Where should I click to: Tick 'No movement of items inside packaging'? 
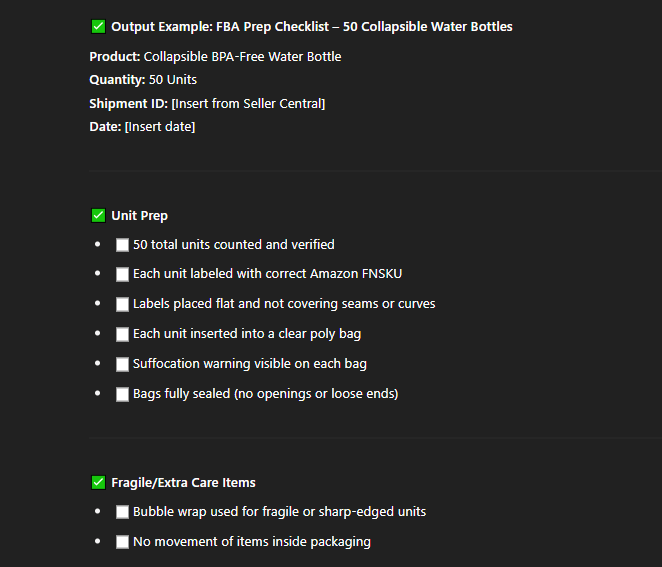click(x=122, y=542)
